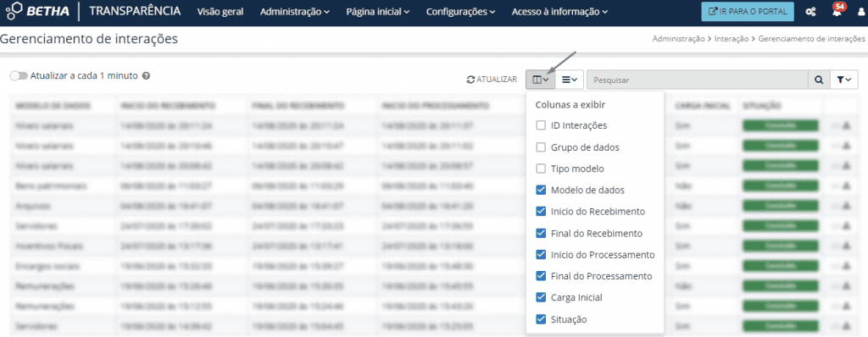The width and height of the screenshot is (868, 337).
Task: Uncheck the Carga Inicial checkbox
Action: pyautogui.click(x=541, y=297)
